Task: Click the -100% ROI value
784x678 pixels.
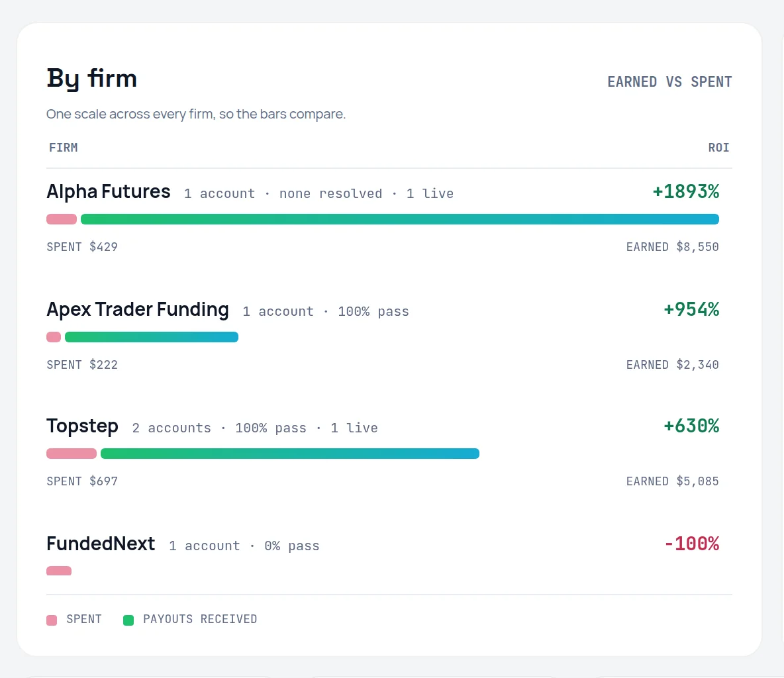Action: 691,544
